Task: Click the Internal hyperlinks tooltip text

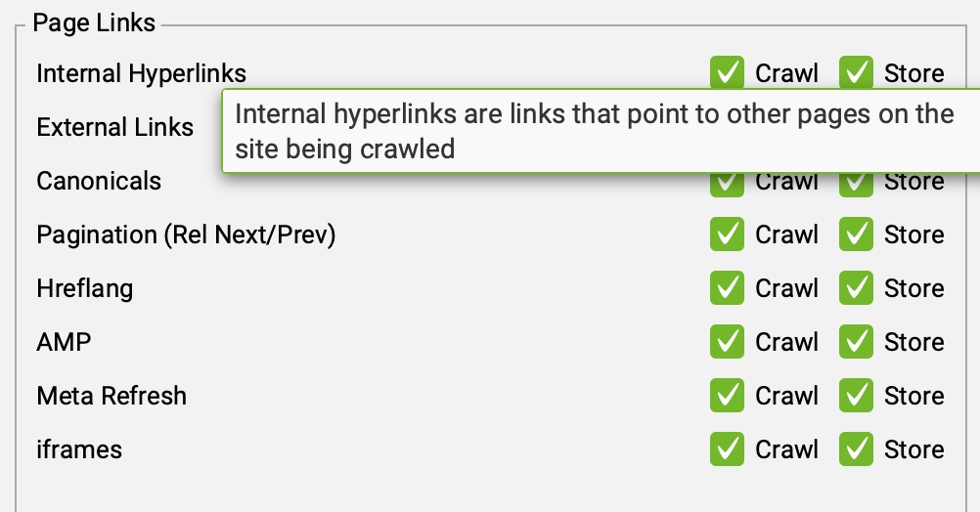Action: point(594,131)
